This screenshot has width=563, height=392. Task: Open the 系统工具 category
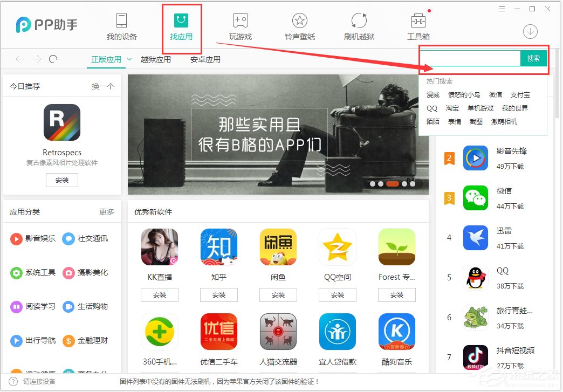pos(33,273)
